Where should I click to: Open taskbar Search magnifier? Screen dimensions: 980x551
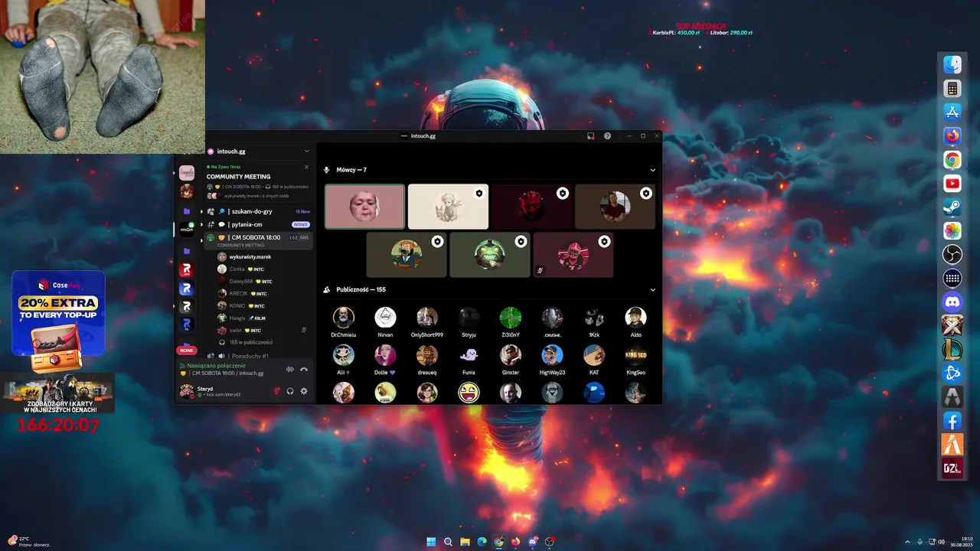(448, 541)
